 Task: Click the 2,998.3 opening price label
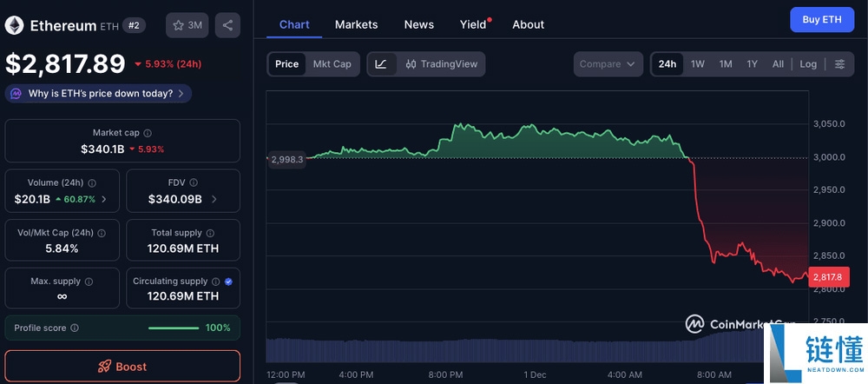pos(286,160)
